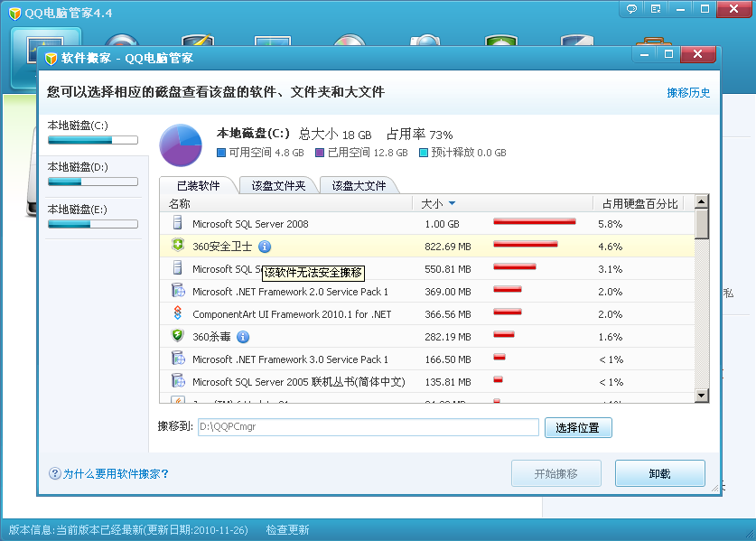Open feedback chat bubble in main window
The width and height of the screenshot is (756, 541).
click(x=631, y=9)
